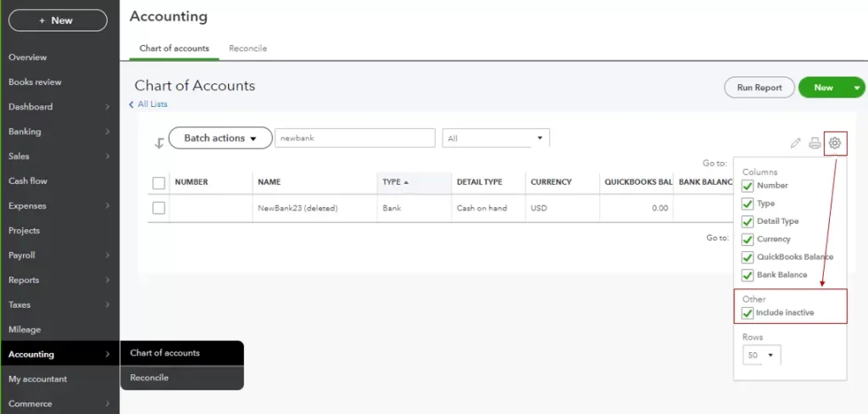Click the NewBank23 (deleted) account name
The height and width of the screenshot is (414, 868).
[x=298, y=209]
